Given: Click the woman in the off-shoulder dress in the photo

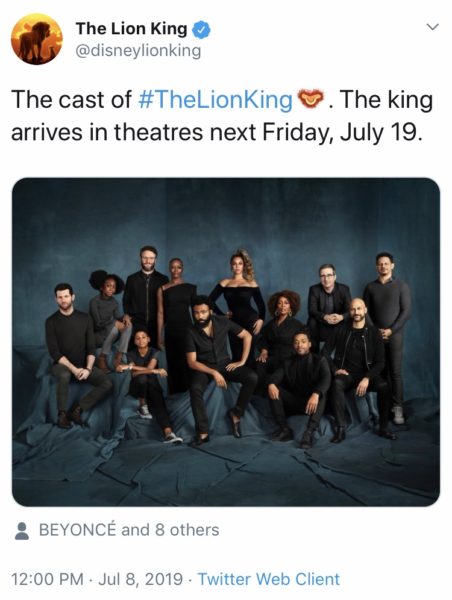Looking at the screenshot, I should pyautogui.click(x=240, y=302).
